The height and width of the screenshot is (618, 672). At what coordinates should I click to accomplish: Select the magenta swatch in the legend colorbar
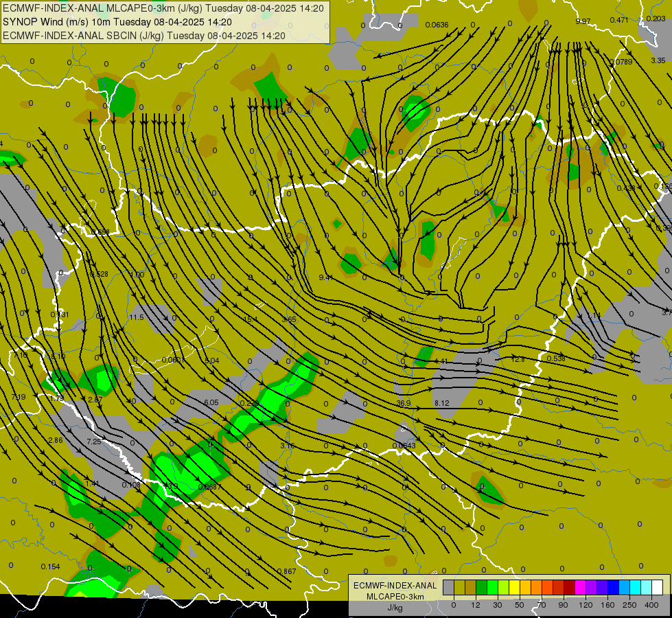580,587
